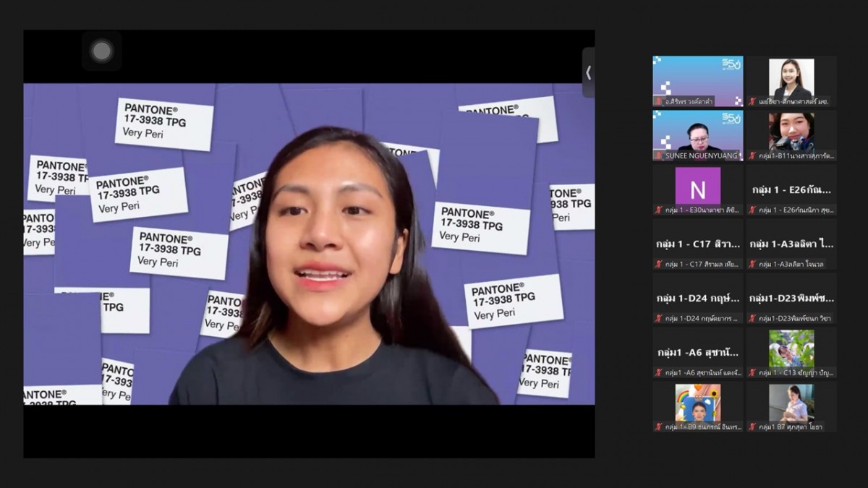Select อ.ศิริพร's video tile with gradient background
The image size is (868, 488).
698,81
